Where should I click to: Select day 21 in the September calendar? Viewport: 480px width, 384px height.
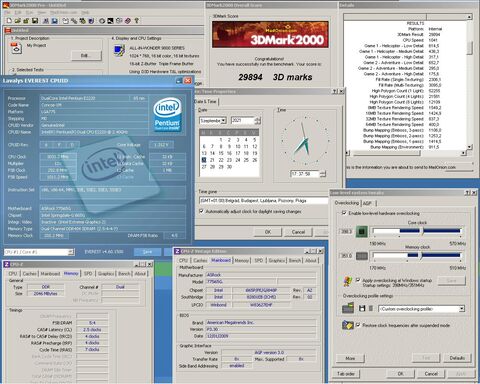tap(212, 160)
